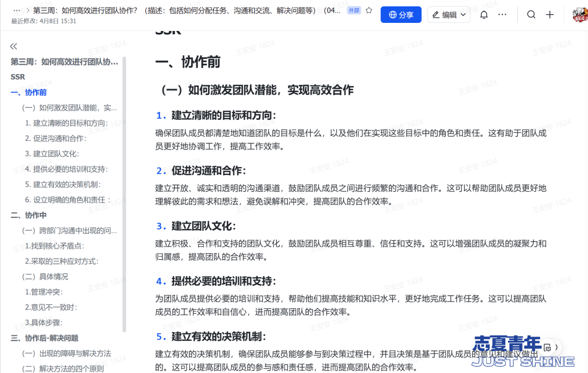Go to 二、协作中 outline section
This screenshot has height=373, width=588.
pos(29,215)
